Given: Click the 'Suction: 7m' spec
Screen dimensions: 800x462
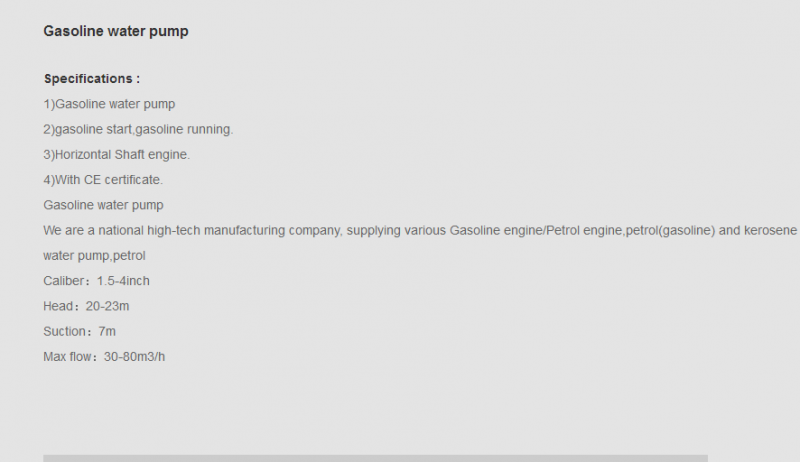Looking at the screenshot, I should pos(80,331).
